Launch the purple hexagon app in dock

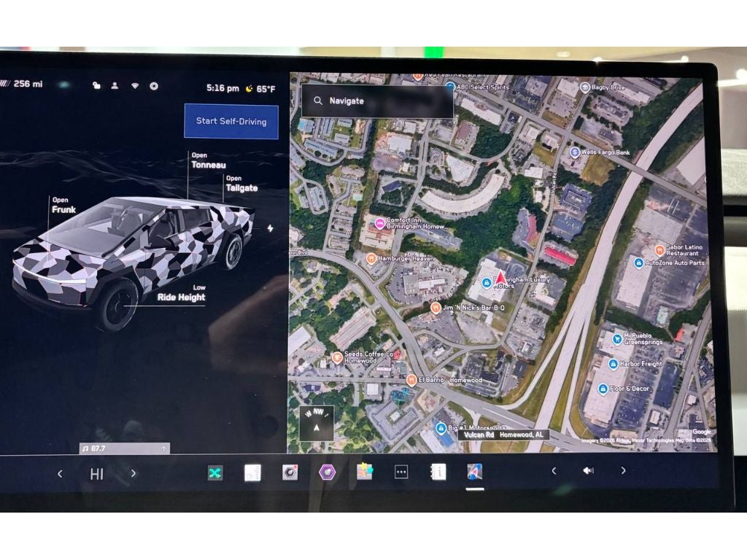327,472
